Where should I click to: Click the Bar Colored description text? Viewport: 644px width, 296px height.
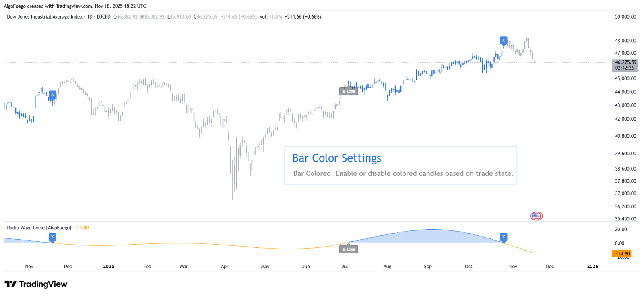click(x=403, y=173)
